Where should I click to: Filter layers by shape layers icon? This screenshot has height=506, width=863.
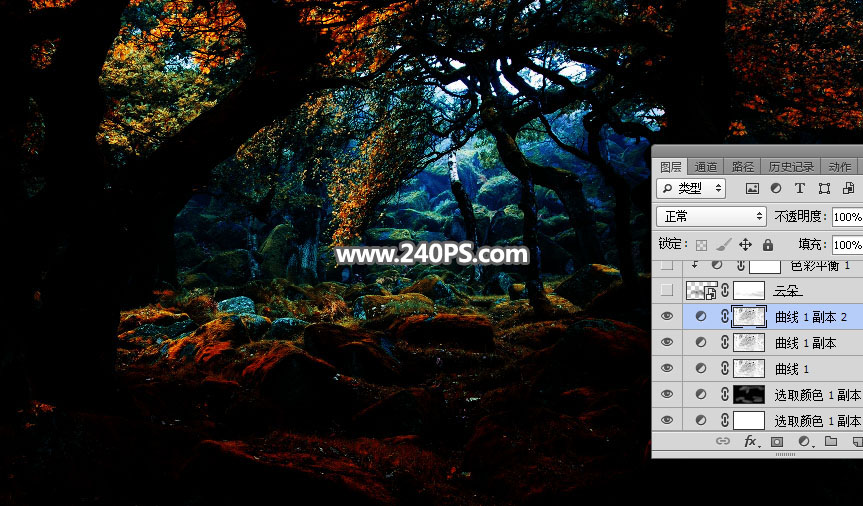pyautogui.click(x=824, y=189)
